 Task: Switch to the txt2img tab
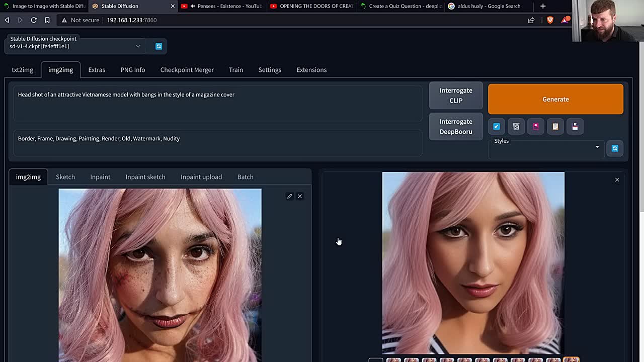pyautogui.click(x=23, y=70)
